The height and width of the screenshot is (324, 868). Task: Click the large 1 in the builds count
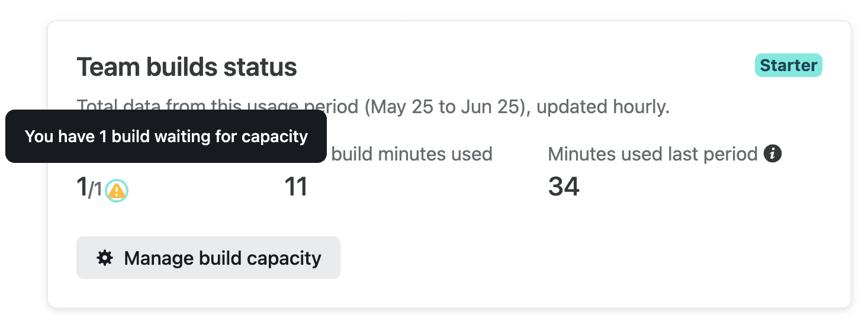pyautogui.click(x=82, y=188)
